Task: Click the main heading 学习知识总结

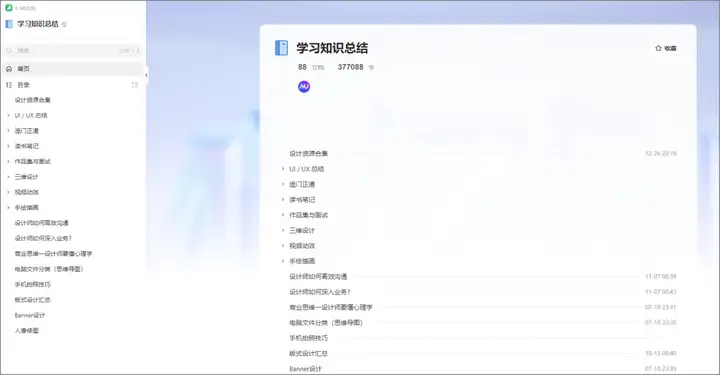Action: (332, 48)
